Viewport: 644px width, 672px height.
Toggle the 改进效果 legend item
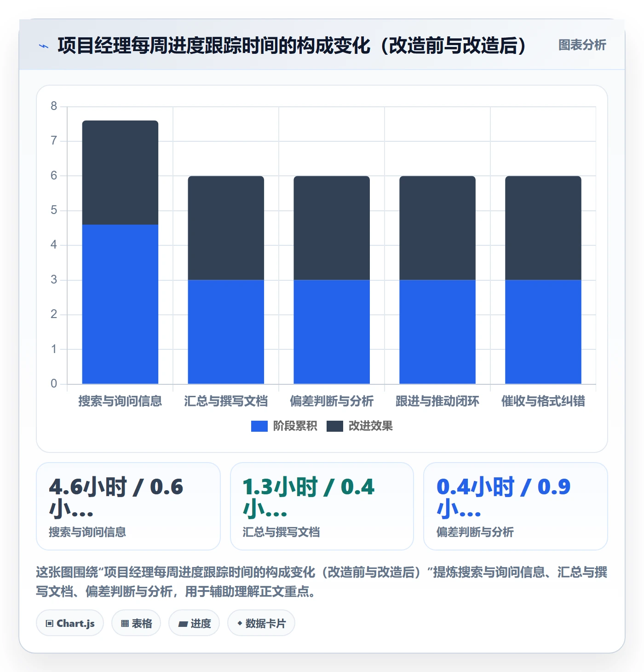(x=360, y=426)
